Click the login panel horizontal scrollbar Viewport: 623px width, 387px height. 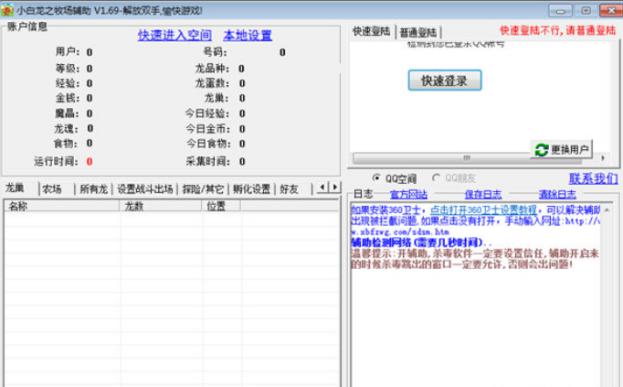[x=467, y=158]
